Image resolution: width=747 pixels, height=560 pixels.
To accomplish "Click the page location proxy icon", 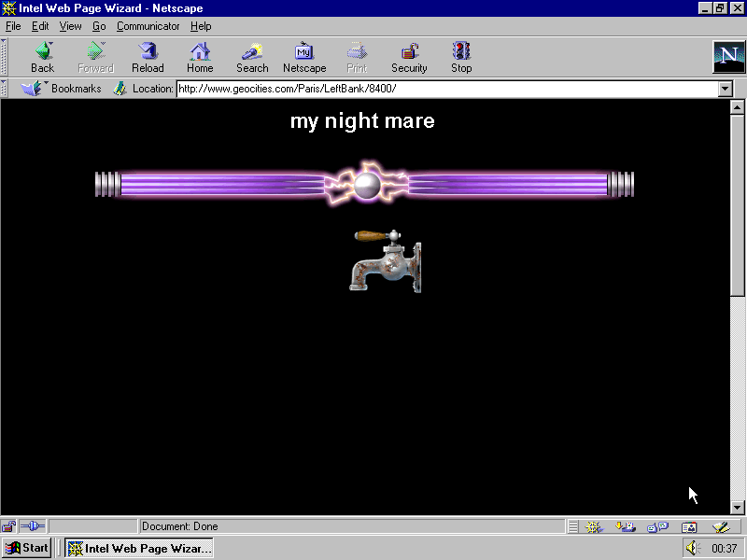I will point(120,88).
